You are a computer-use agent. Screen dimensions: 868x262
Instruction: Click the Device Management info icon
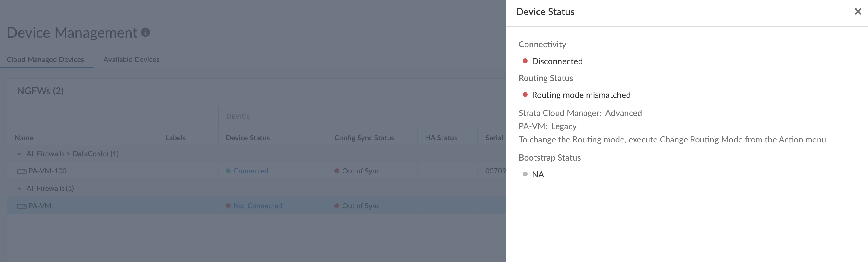pyautogui.click(x=145, y=32)
